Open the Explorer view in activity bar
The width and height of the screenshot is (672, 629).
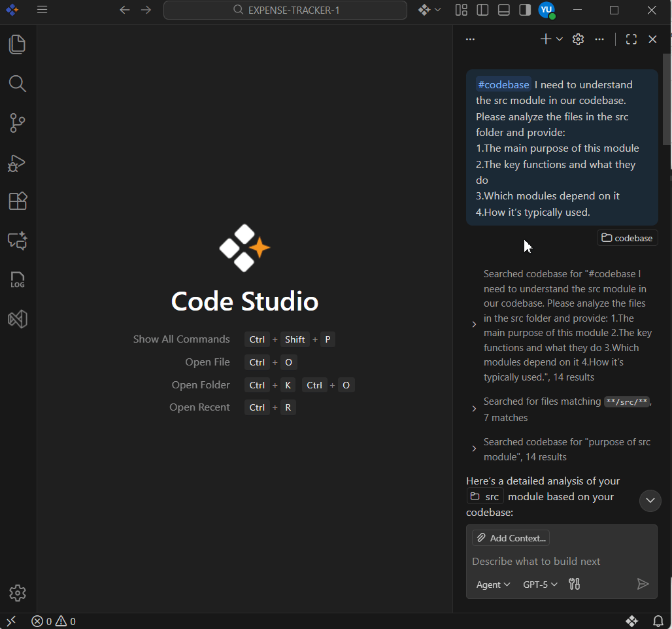pos(17,44)
